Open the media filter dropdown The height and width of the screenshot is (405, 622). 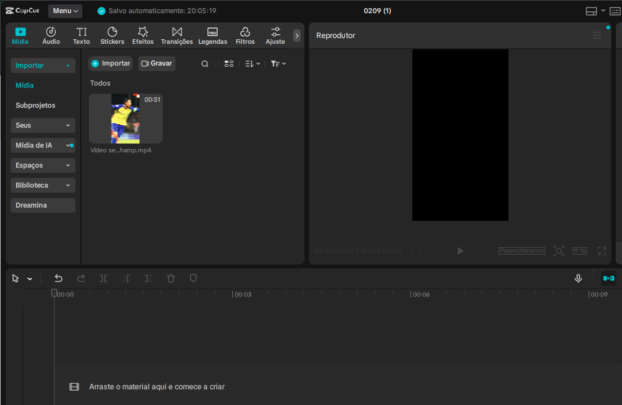tap(278, 63)
